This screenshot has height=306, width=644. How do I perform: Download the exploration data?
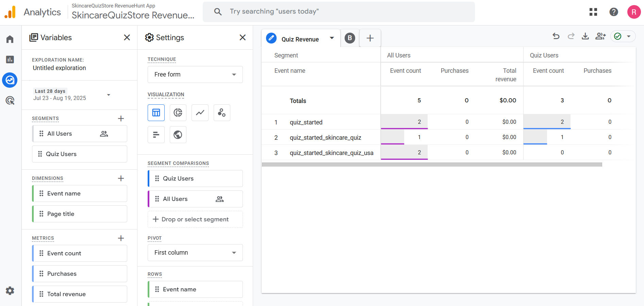click(x=585, y=36)
